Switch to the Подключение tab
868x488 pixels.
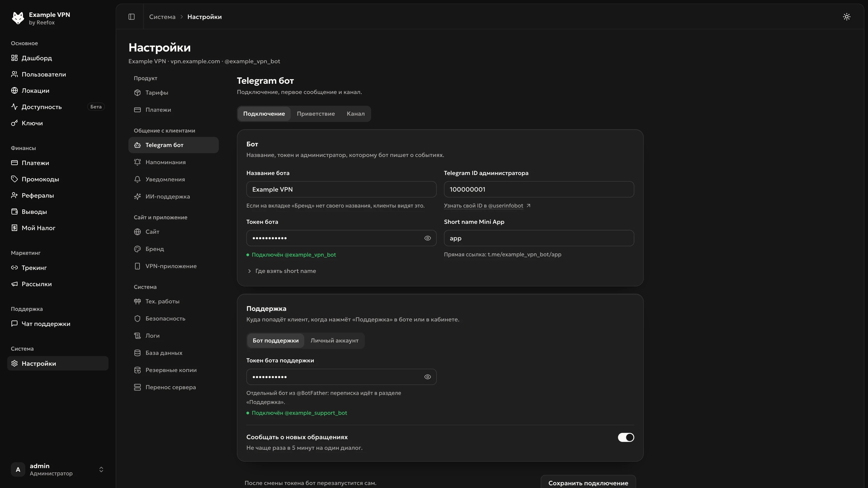(264, 114)
